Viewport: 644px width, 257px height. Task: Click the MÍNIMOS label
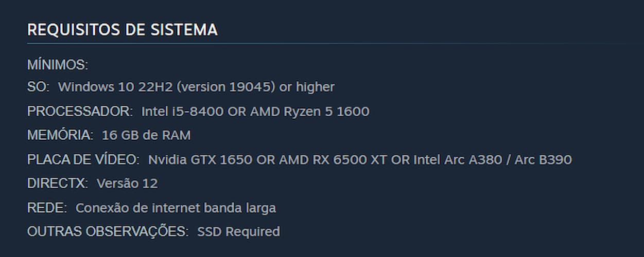click(58, 65)
